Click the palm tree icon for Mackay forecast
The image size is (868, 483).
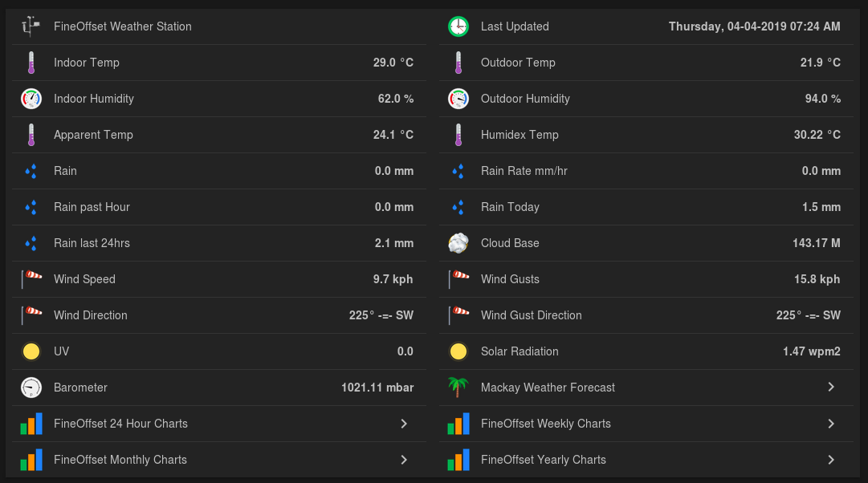[x=458, y=388]
